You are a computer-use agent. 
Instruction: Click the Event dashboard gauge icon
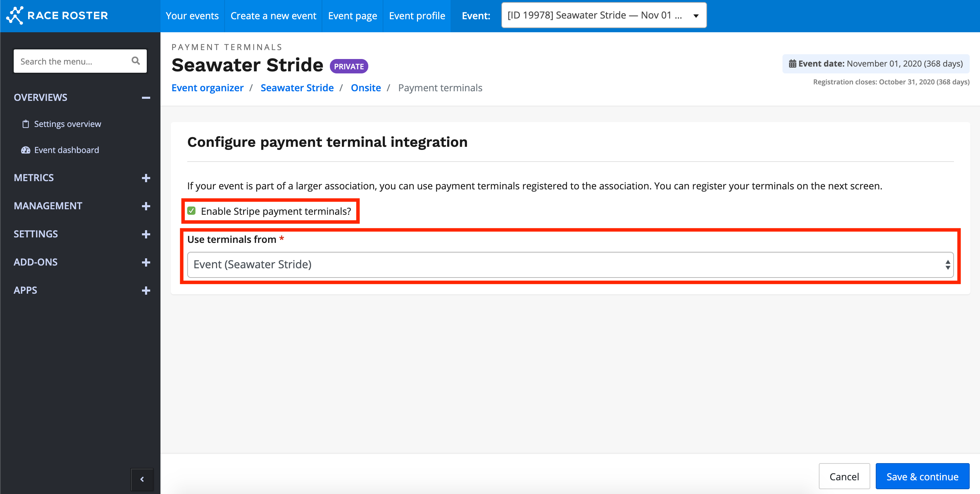tap(25, 150)
